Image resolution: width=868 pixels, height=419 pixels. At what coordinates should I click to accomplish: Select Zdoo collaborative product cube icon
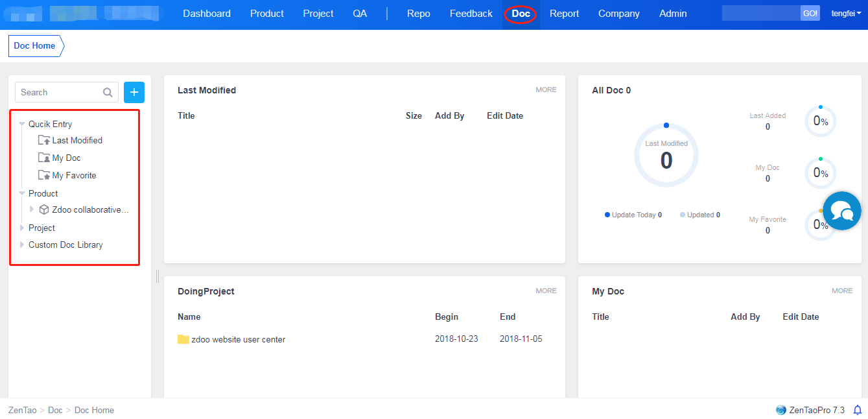click(x=44, y=210)
